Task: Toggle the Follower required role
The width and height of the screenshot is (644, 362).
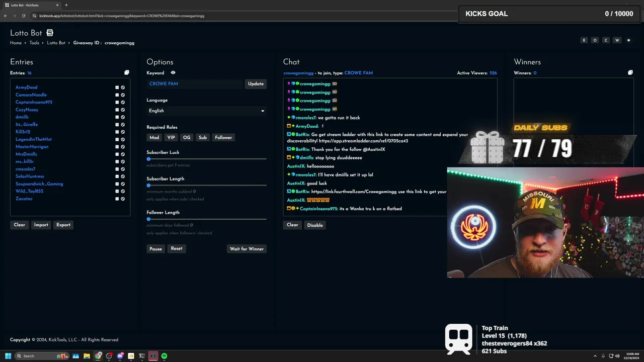Action: 223,137
